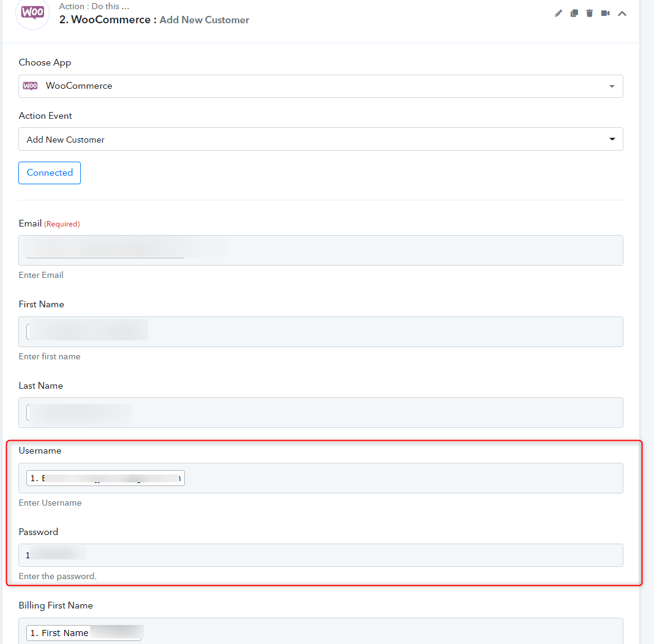Click the Connected button
This screenshot has height=644, width=654.
coord(50,173)
